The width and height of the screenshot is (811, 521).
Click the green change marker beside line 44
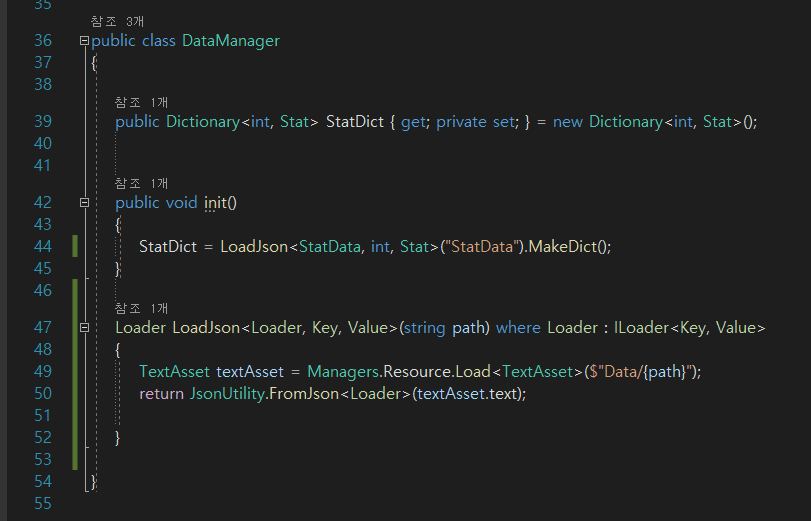[x=75, y=246]
